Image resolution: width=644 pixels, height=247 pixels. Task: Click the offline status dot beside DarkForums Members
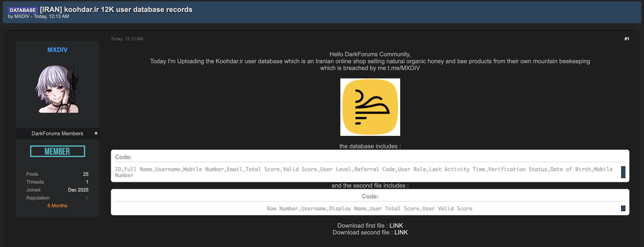click(x=96, y=133)
